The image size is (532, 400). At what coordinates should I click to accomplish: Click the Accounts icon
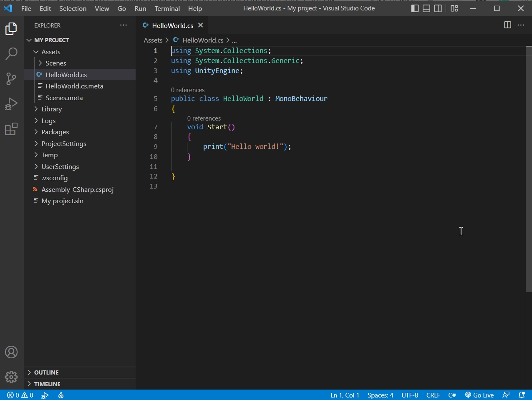[11, 352]
